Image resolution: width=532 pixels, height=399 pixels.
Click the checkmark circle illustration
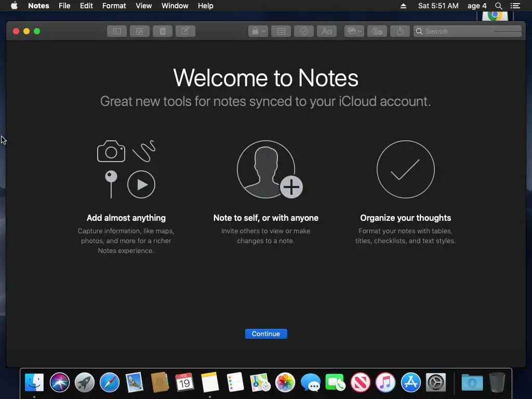point(405,169)
